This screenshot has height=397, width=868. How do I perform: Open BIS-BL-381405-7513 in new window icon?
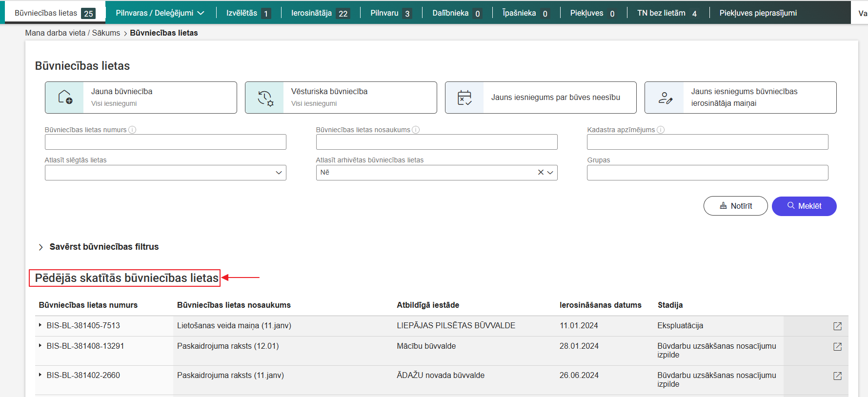(x=837, y=326)
